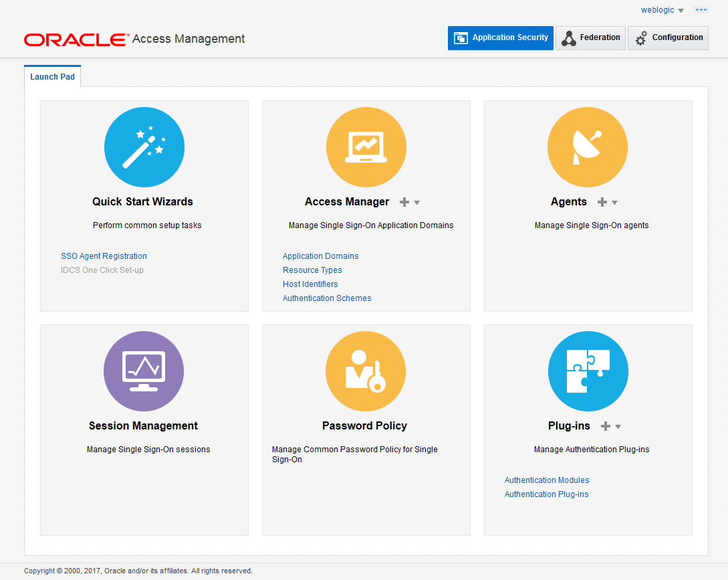Image resolution: width=728 pixels, height=580 pixels.
Task: Click the plus icon next to Plug-ins
Action: coord(606,426)
